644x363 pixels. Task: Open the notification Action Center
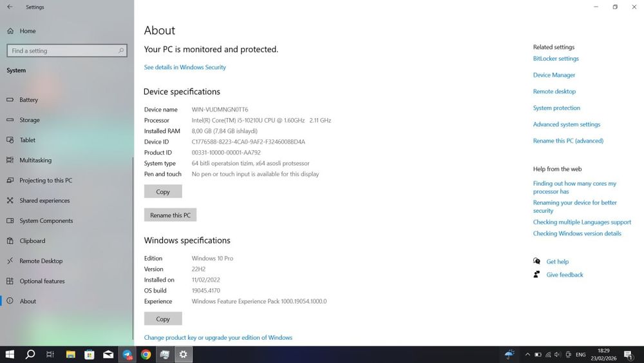[629, 355]
